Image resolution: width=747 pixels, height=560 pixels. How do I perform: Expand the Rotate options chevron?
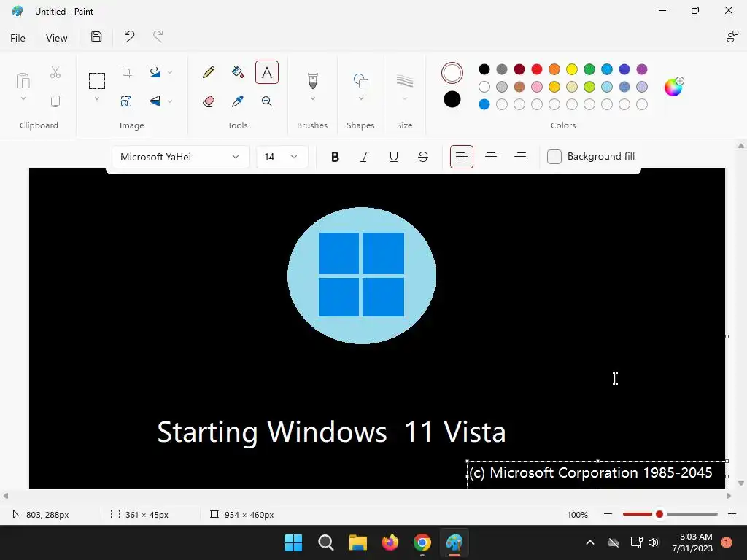tap(170, 72)
